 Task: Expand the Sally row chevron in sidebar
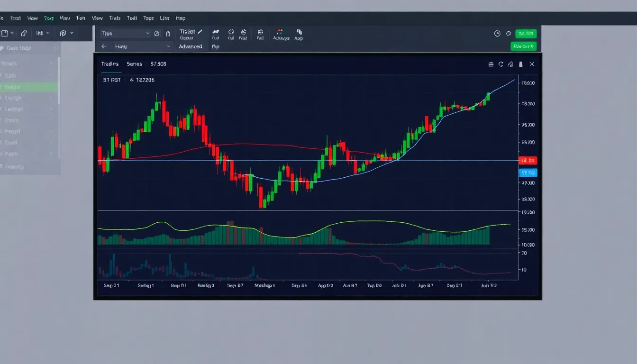pyautogui.click(x=51, y=75)
